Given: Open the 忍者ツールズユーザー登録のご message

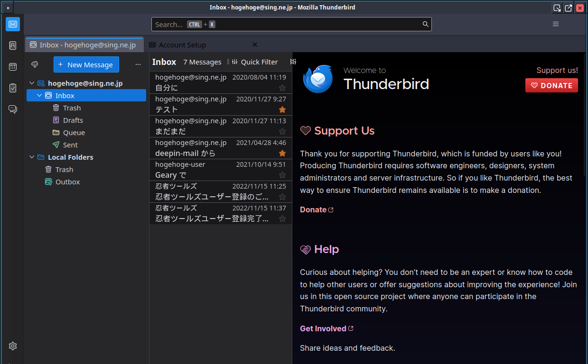Looking at the screenshot, I should (x=221, y=191).
